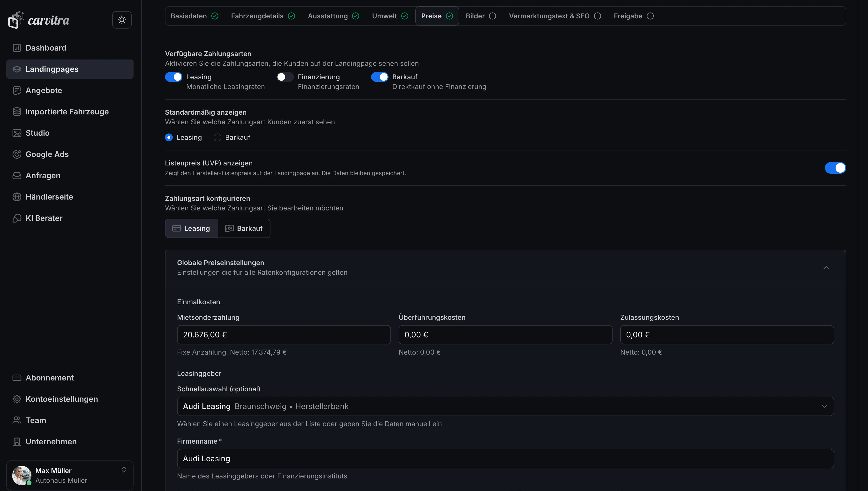868x491 pixels.
Task: Click 'Fixe Anzahlung. Netto: 17.374,79 €' text
Action: (232, 352)
